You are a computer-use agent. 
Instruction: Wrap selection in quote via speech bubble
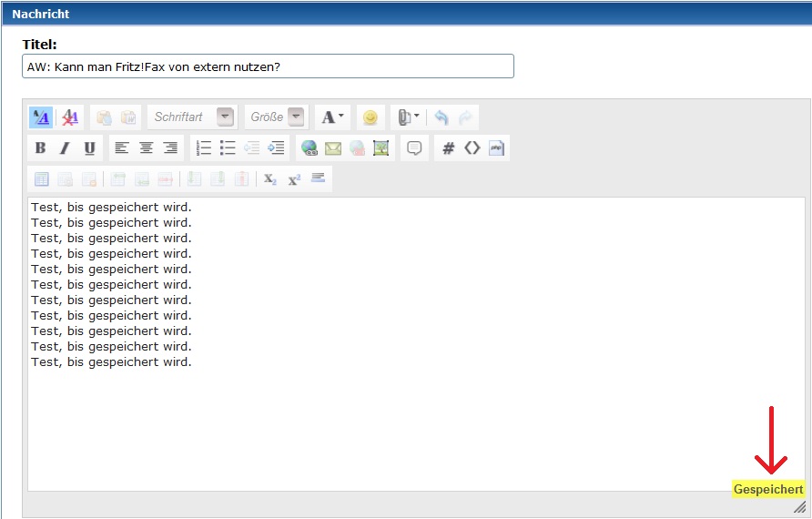[414, 148]
